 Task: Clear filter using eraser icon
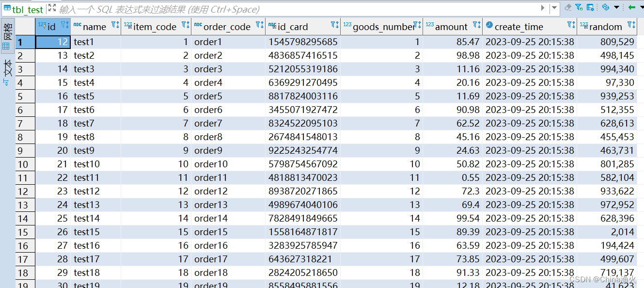(x=568, y=7)
